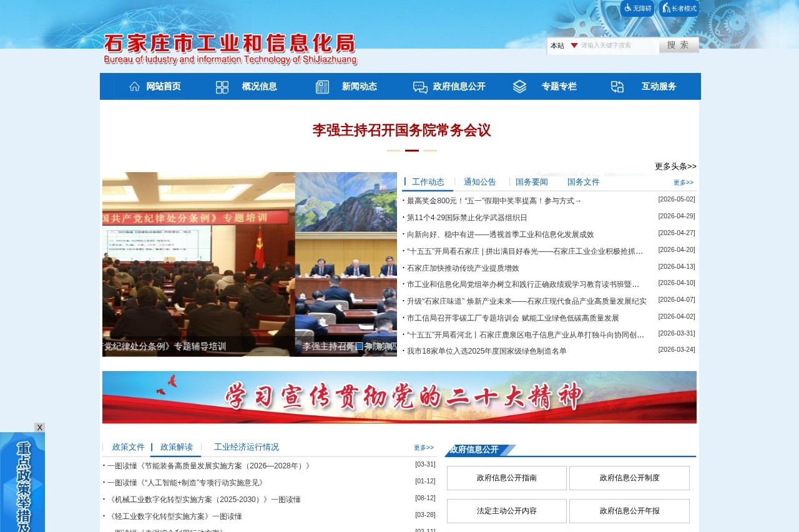This screenshot has width=799, height=532.
Task: Open 《轻工业数字化转型实施方案》一图读懂
Action: pyautogui.click(x=175, y=516)
